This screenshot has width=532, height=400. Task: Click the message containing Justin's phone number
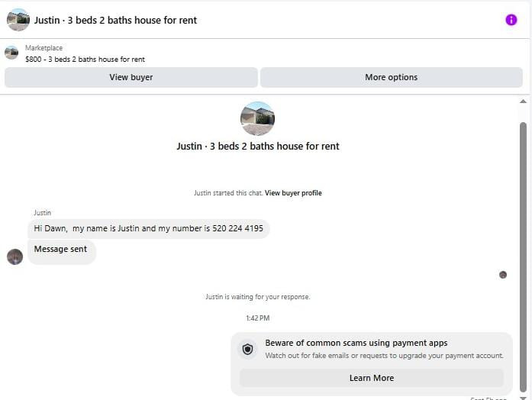click(149, 229)
